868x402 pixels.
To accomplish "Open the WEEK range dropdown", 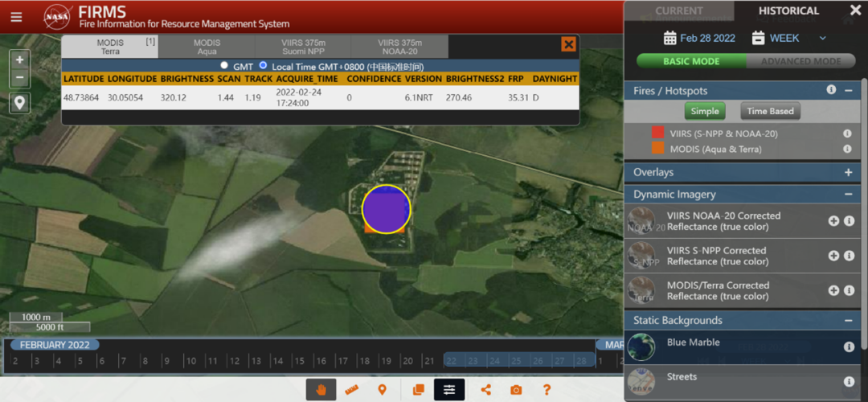I will (822, 38).
